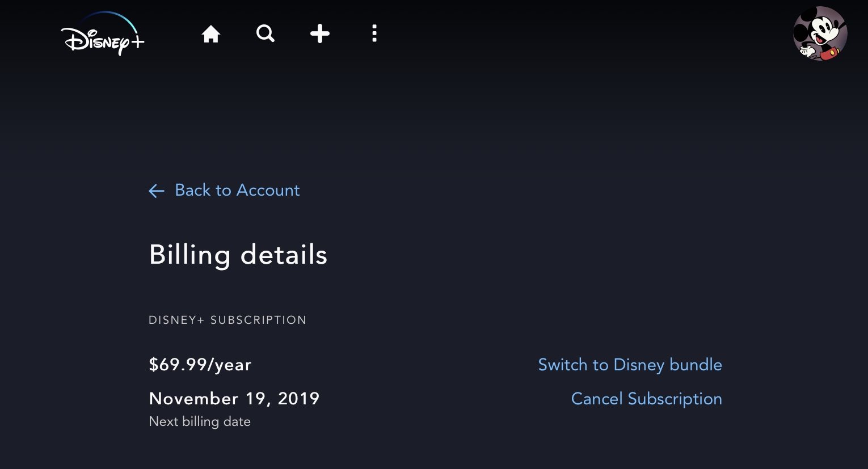Return to account settings page
Screen dimensions: 868x469
coord(237,190)
